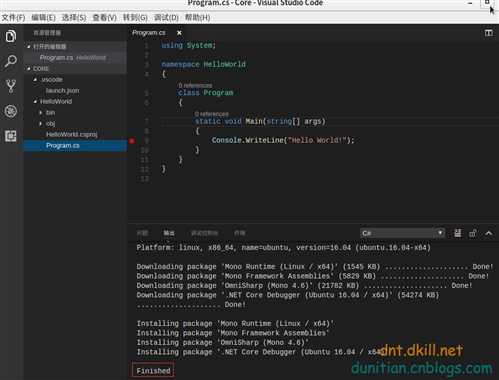The width and height of the screenshot is (499, 380).
Task: Switch to the Problems panel tab
Action: pos(142,233)
